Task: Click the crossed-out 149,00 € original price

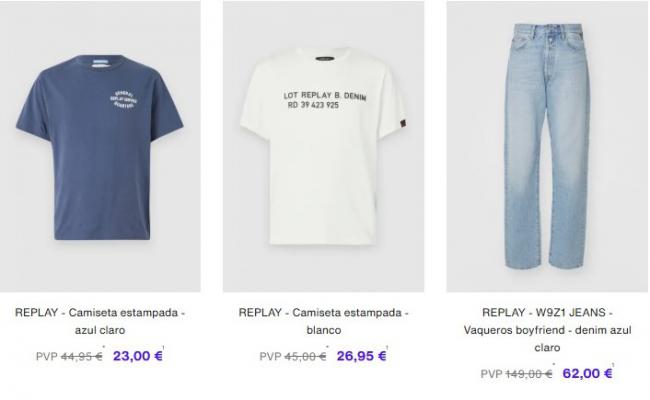Action: tap(529, 373)
